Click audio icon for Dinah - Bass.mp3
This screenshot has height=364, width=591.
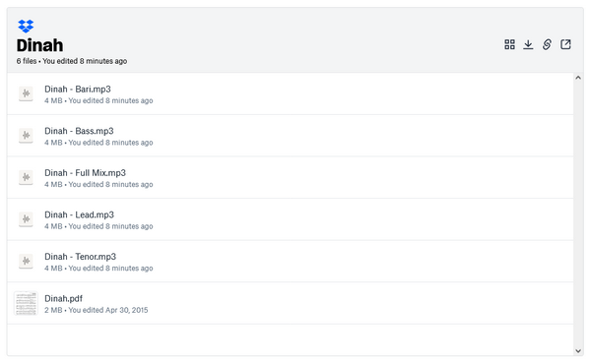tap(26, 135)
